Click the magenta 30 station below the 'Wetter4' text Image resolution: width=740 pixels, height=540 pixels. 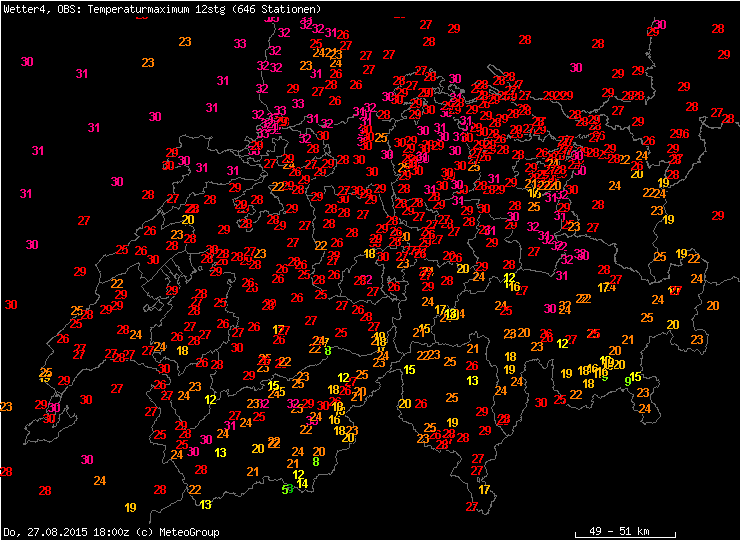click(x=27, y=61)
